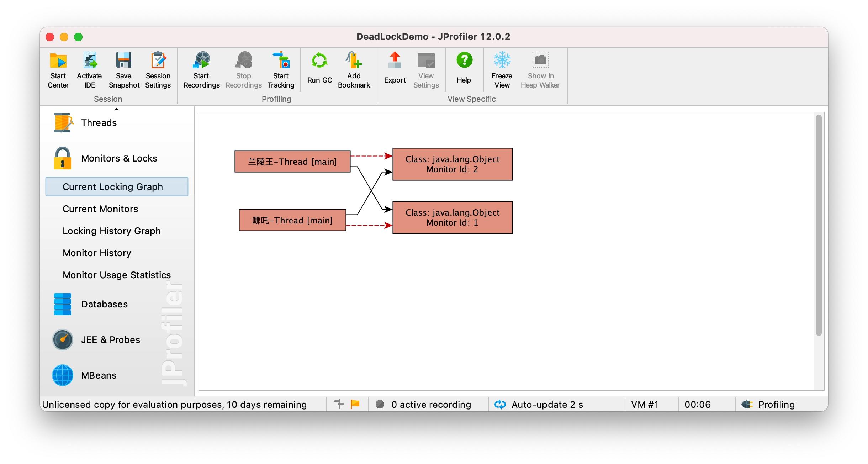Click the 00:06 elapsed time
The image size is (868, 464).
(x=697, y=405)
